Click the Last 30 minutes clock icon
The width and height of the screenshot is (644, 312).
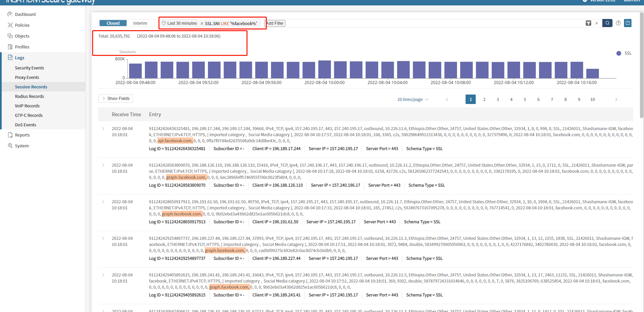tap(164, 23)
